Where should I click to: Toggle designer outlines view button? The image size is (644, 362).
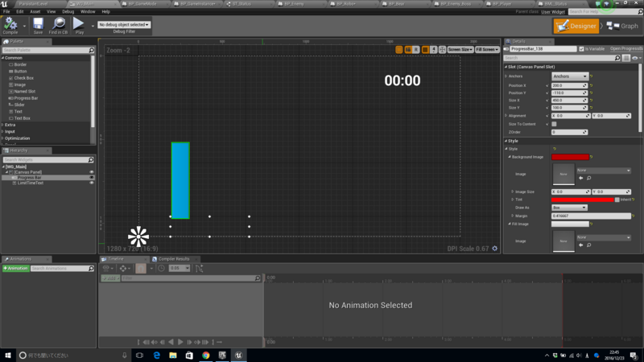pyautogui.click(x=398, y=49)
